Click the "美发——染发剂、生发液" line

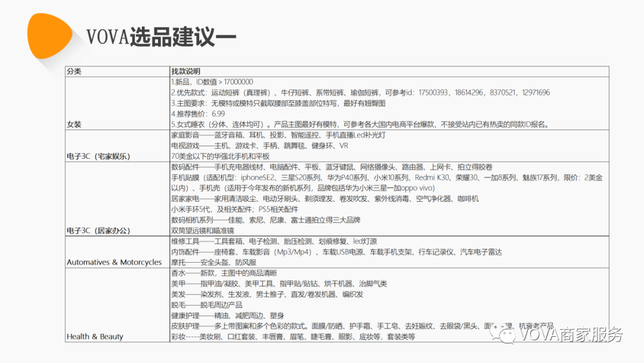tap(267, 294)
